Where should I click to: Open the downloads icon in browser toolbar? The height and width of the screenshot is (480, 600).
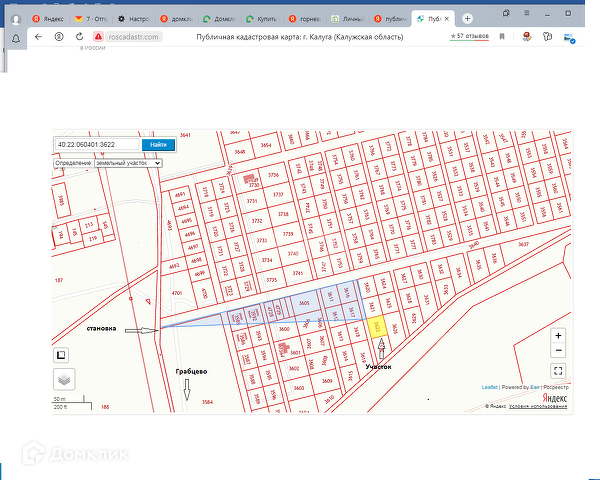point(569,37)
